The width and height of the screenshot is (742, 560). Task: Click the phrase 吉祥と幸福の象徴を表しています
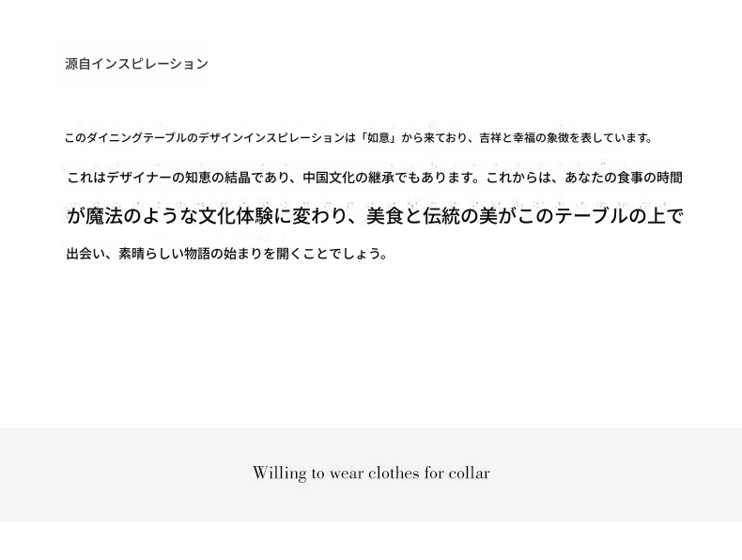pyautogui.click(x=563, y=138)
